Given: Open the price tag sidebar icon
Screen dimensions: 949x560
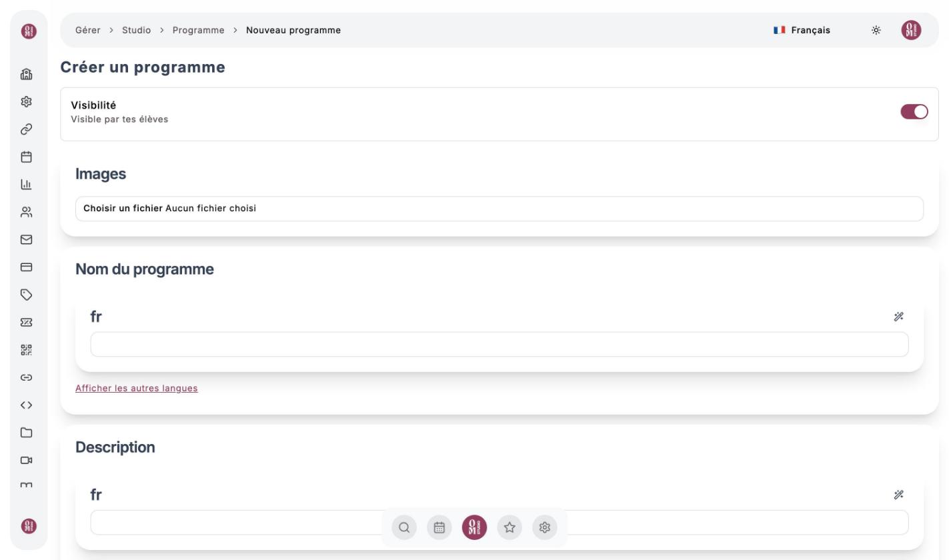Looking at the screenshot, I should [x=27, y=295].
